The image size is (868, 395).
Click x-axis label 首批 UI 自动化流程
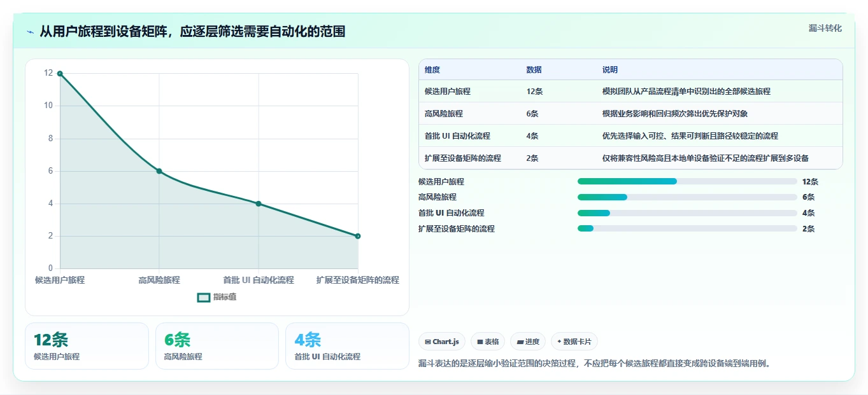click(259, 280)
